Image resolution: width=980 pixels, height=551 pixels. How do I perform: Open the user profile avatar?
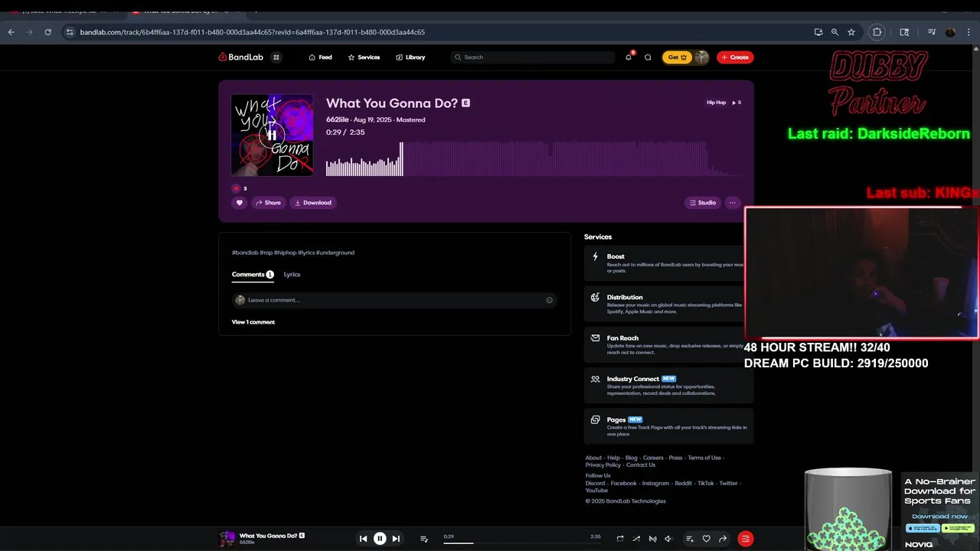pos(701,57)
